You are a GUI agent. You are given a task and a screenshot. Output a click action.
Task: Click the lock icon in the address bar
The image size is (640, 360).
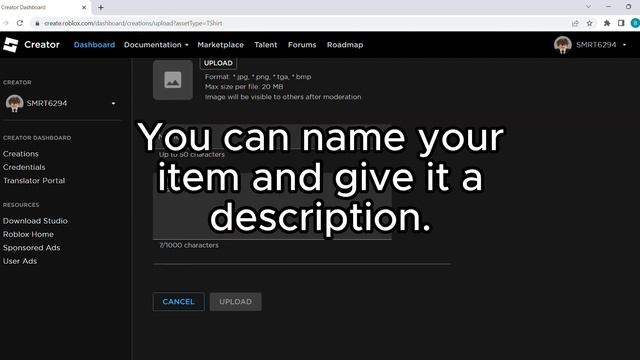pos(37,23)
